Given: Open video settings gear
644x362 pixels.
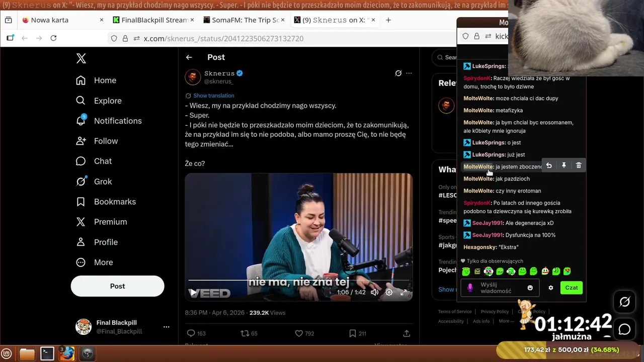Looking at the screenshot, I should tap(389, 292).
